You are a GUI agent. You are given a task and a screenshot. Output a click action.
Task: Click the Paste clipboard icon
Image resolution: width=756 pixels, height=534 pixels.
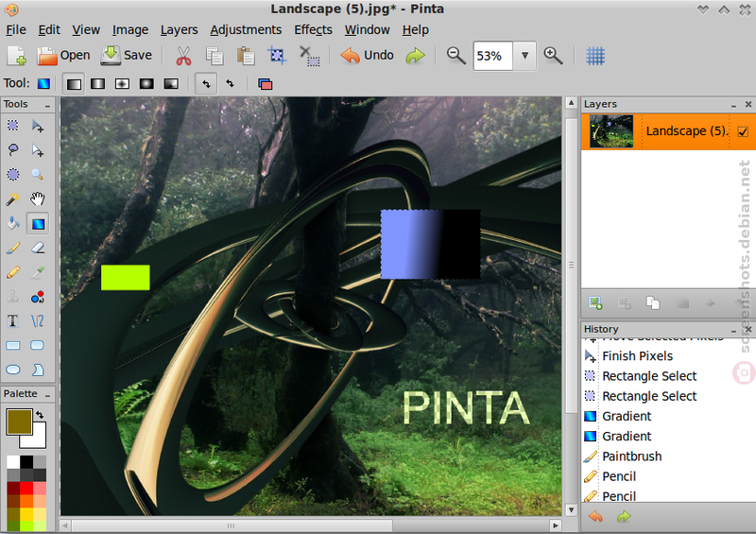[246, 56]
